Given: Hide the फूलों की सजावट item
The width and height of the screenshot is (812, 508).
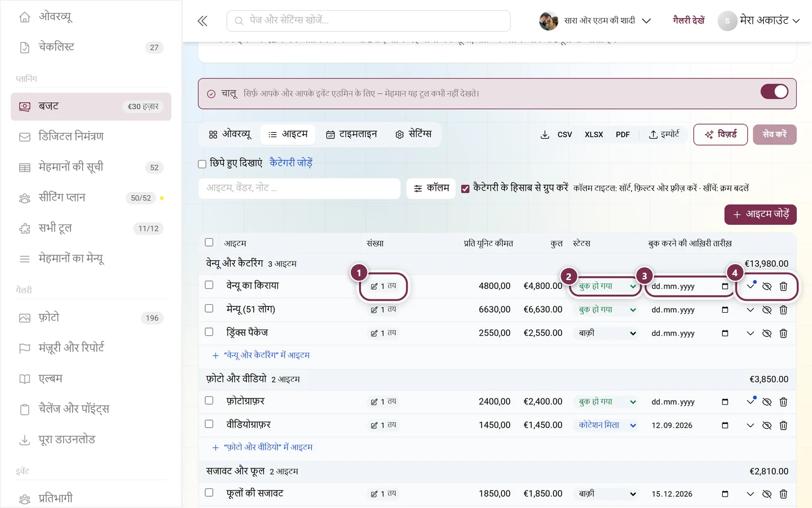Looking at the screenshot, I should [767, 494].
